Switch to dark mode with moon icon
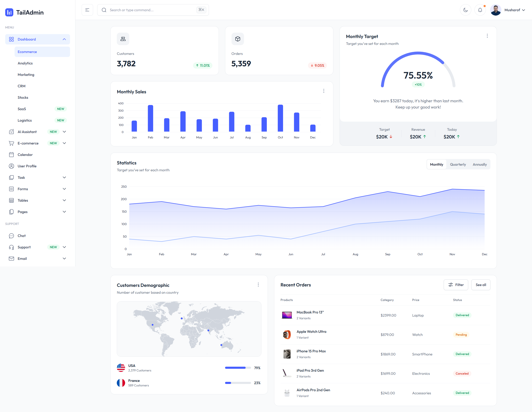 pyautogui.click(x=465, y=10)
